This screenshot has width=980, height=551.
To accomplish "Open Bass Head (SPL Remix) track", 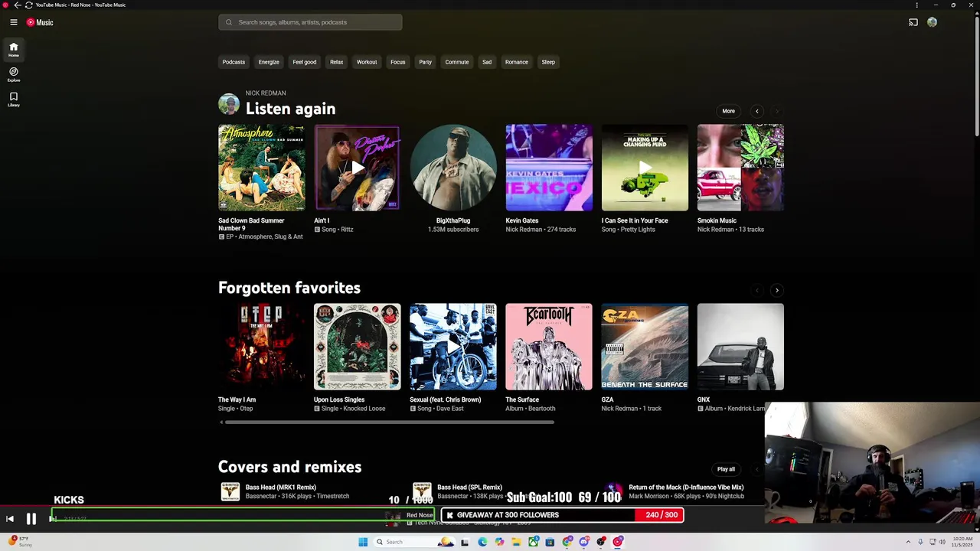I will [469, 487].
